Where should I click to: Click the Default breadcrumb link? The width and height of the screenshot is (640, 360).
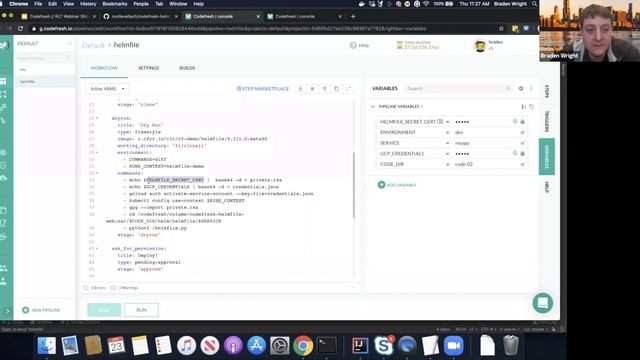(93, 45)
